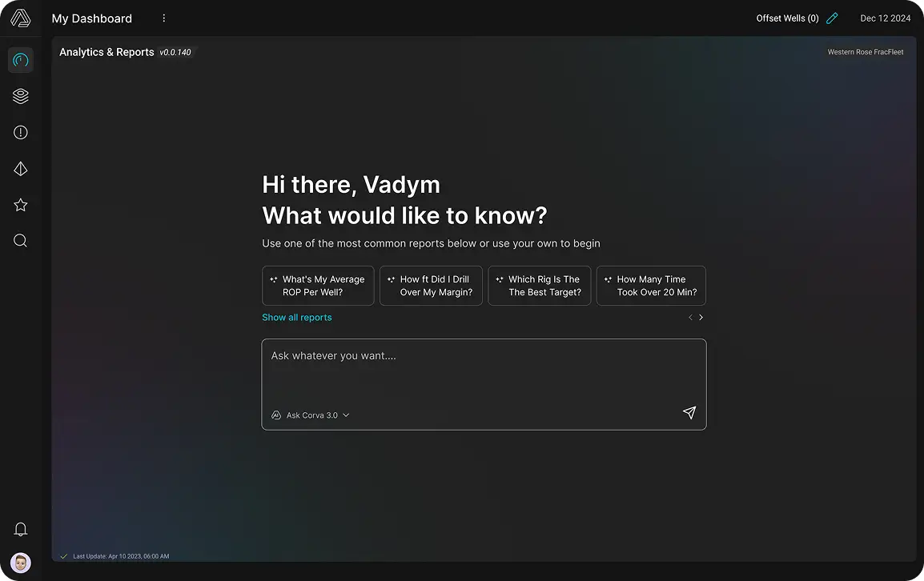Click the prism-shaped icon in sidebar
Image resolution: width=924 pixels, height=581 pixels.
21,169
